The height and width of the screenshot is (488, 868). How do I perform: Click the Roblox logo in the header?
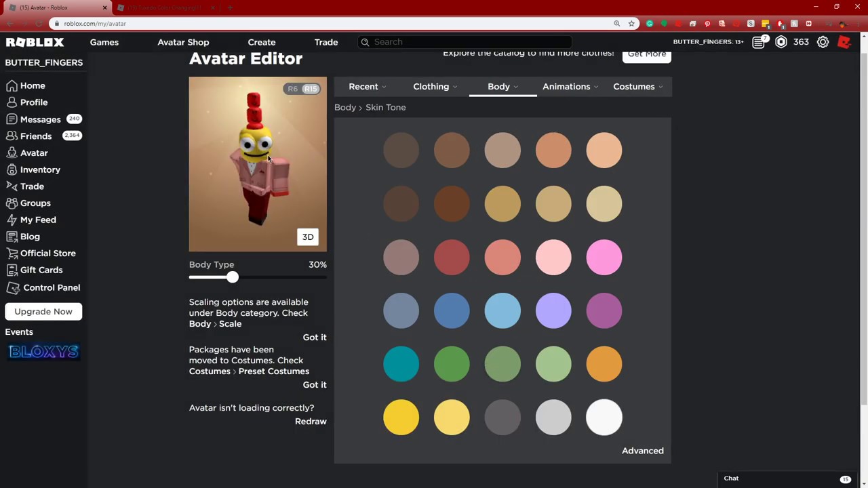(x=35, y=42)
